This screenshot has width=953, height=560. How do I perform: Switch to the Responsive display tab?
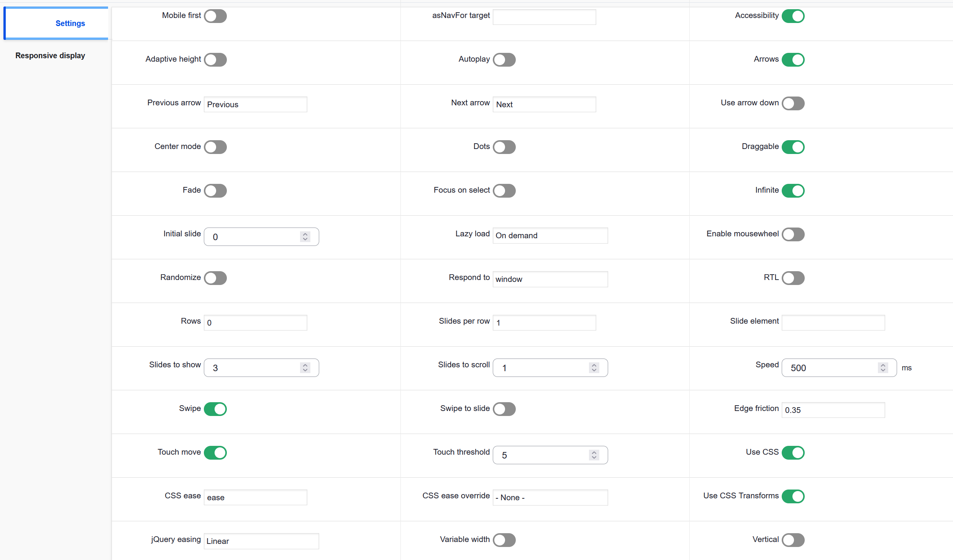50,55
